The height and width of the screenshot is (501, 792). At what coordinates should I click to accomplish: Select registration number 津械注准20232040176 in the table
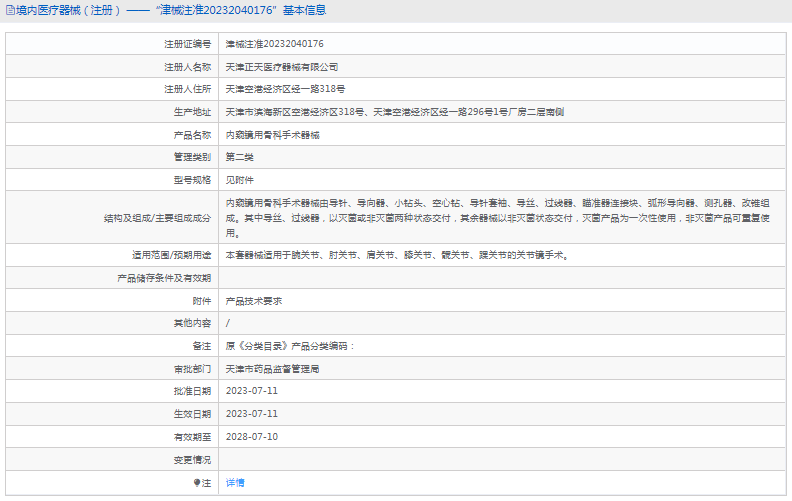(x=274, y=44)
